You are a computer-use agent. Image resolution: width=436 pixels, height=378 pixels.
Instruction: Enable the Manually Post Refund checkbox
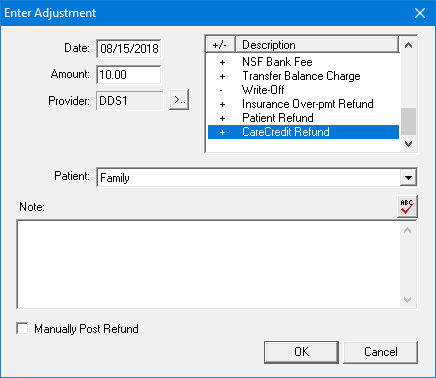tap(22, 328)
